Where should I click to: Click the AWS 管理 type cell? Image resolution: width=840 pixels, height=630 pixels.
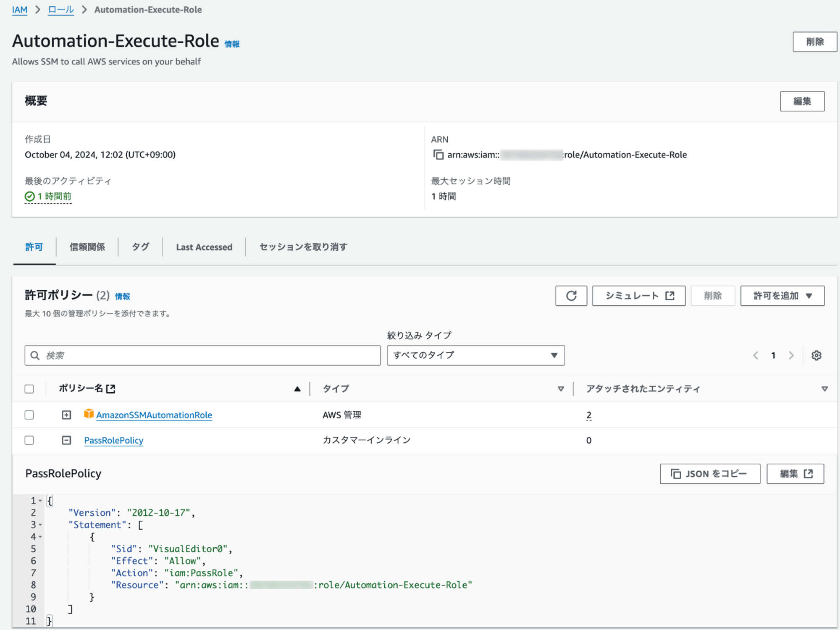coord(342,415)
